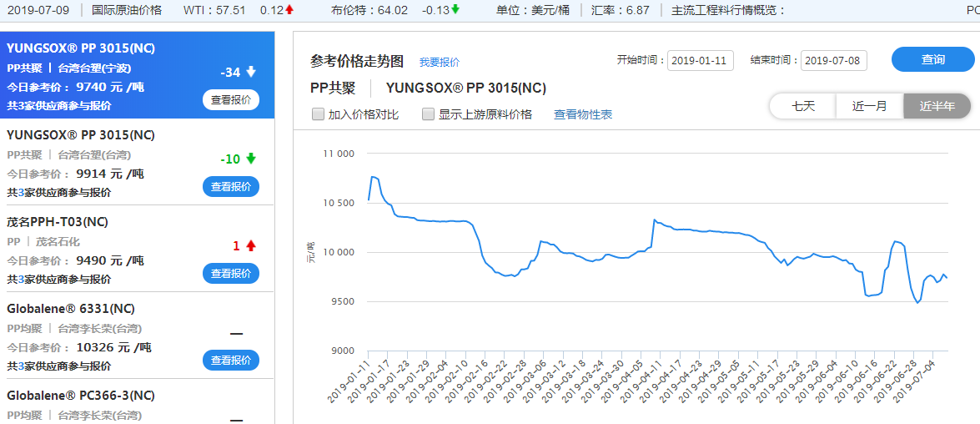The height and width of the screenshot is (424, 980).
Task: Select 近一月 time range tab
Action: point(869,106)
